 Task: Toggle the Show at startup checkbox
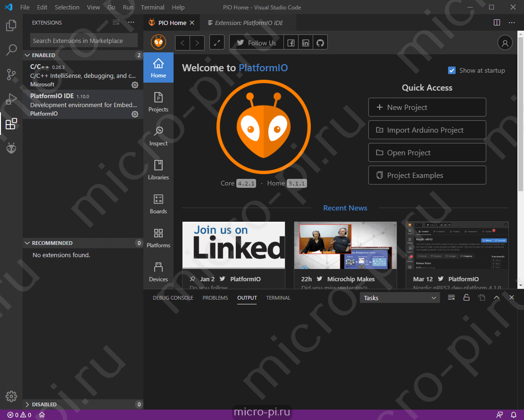tap(451, 70)
